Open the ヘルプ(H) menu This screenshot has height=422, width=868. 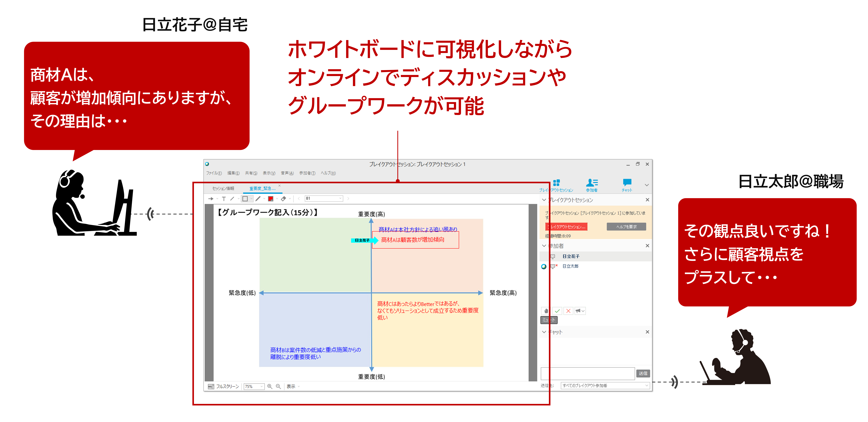click(x=328, y=173)
